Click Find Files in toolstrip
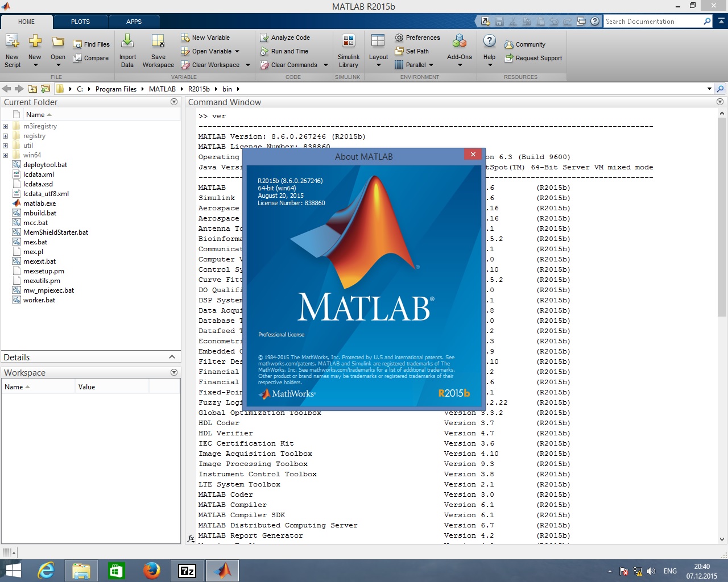The height and width of the screenshot is (582, 728). (x=91, y=44)
